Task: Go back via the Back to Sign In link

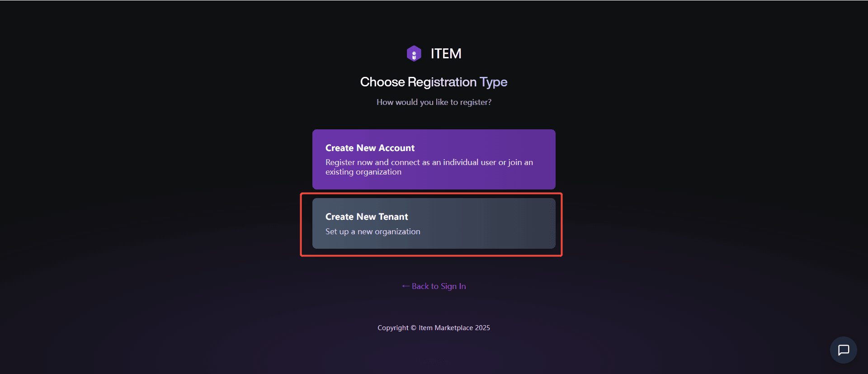Action: tap(434, 286)
